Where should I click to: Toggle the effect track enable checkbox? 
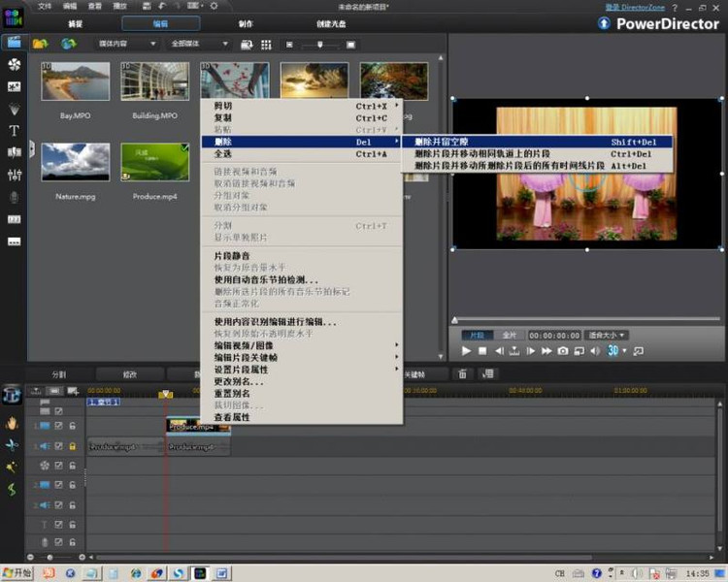58,465
